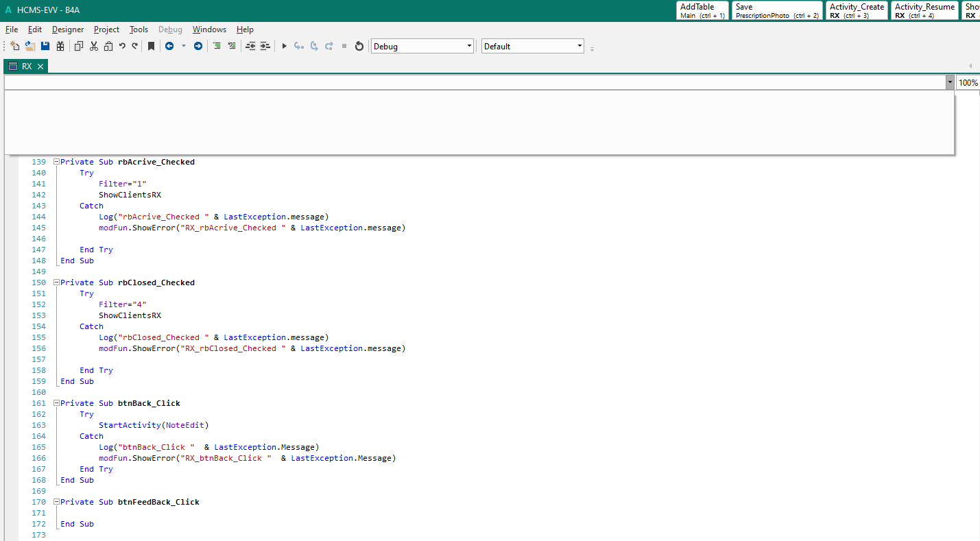
Task: Open the Designer menu
Action: [68, 29]
